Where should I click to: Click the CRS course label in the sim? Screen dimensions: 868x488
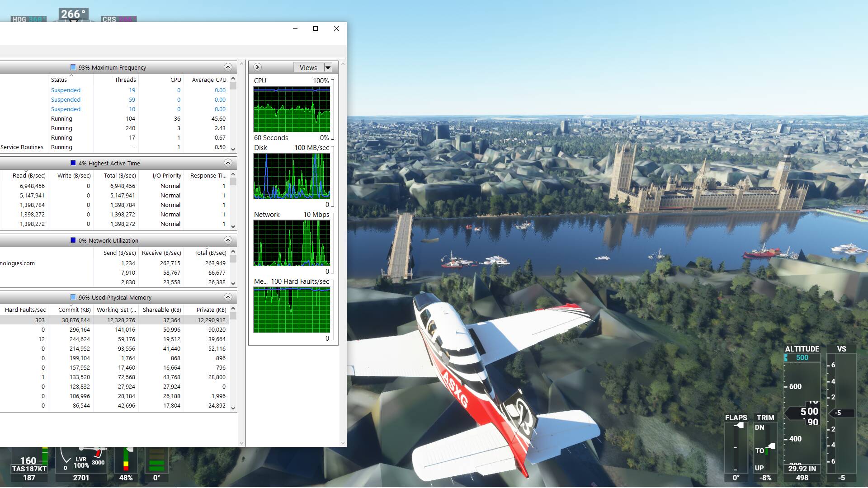118,19
